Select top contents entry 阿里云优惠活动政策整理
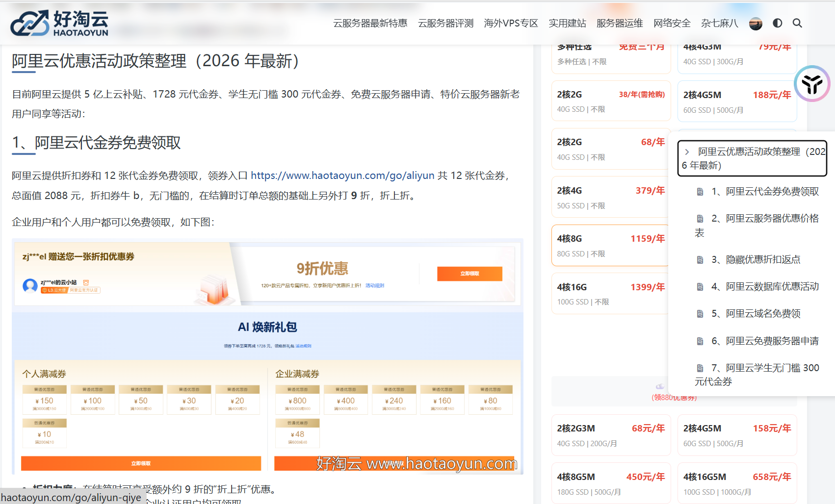This screenshot has width=835, height=504. tap(753, 158)
